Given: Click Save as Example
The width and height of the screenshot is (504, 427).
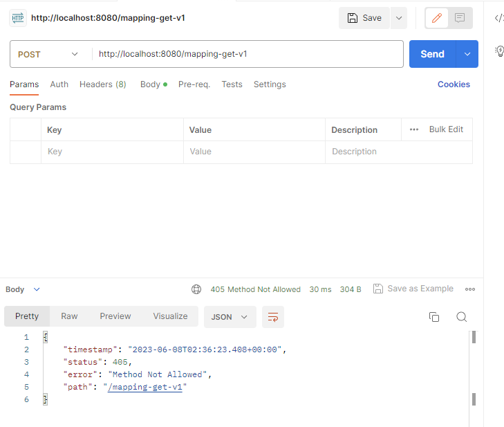Looking at the screenshot, I should coord(413,289).
